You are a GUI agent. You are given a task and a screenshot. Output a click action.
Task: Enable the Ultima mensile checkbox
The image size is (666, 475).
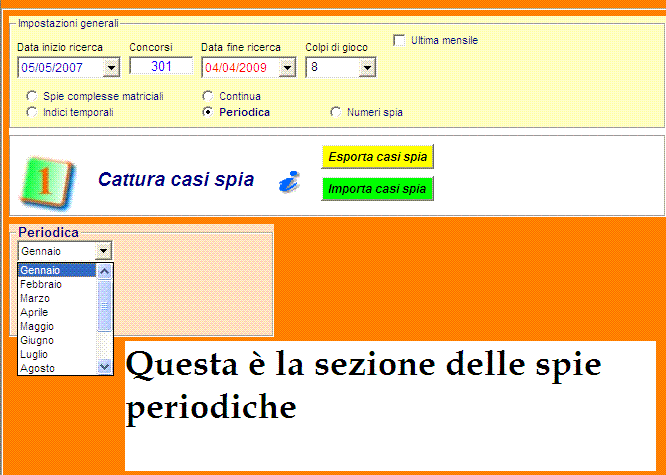pos(399,40)
